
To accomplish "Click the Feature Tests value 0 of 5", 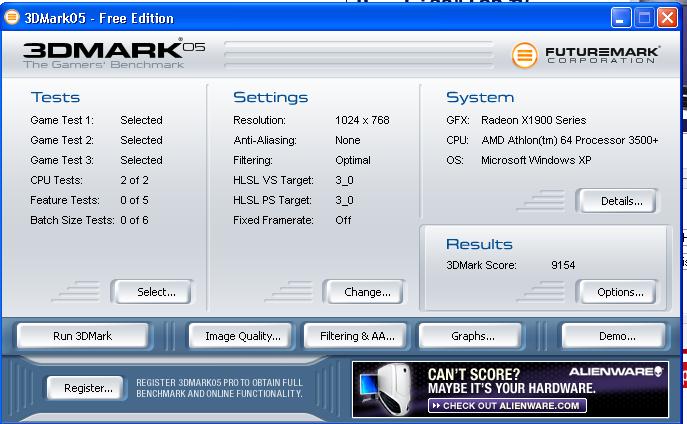I will tap(135, 200).
